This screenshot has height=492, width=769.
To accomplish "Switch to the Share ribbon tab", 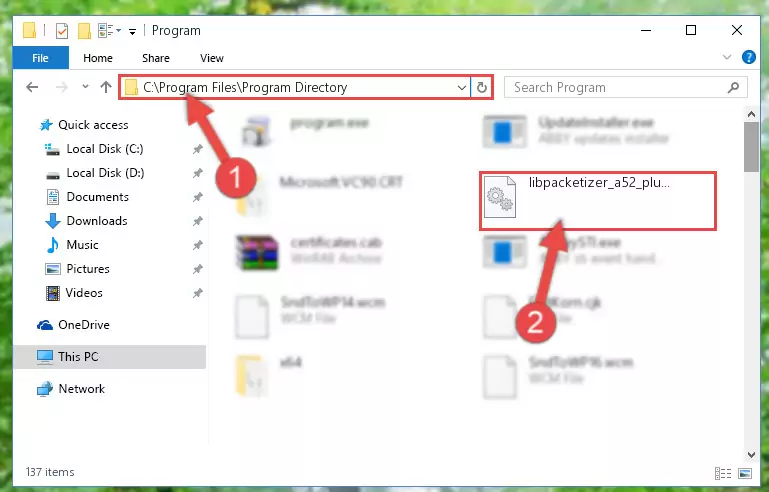I will point(155,58).
